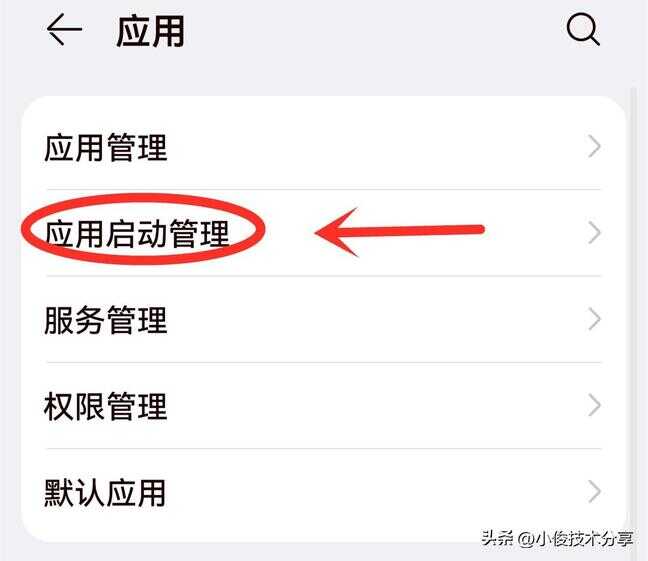This screenshot has height=561, width=648.
Task: Open 应用启动管理 circled entry
Action: click(324, 233)
